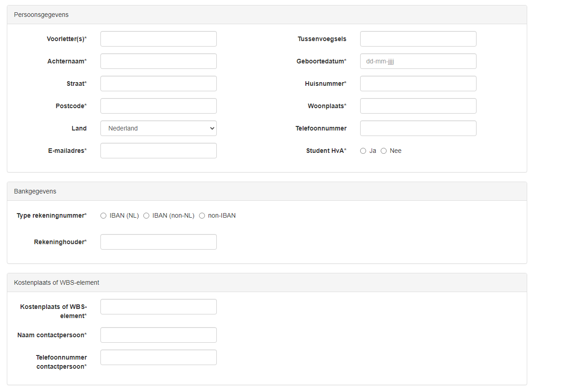
Task: Click the Naam contactpersoon text box
Action: click(158, 335)
